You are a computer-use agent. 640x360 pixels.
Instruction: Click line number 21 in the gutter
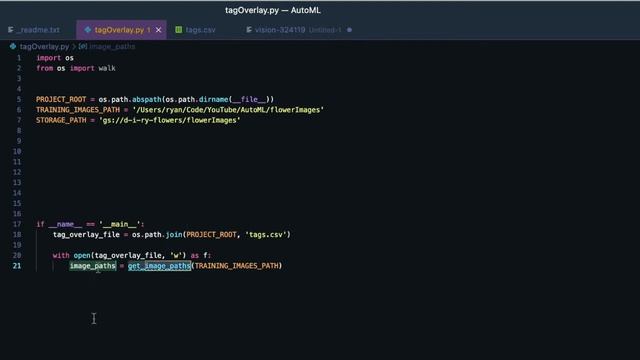click(17, 266)
